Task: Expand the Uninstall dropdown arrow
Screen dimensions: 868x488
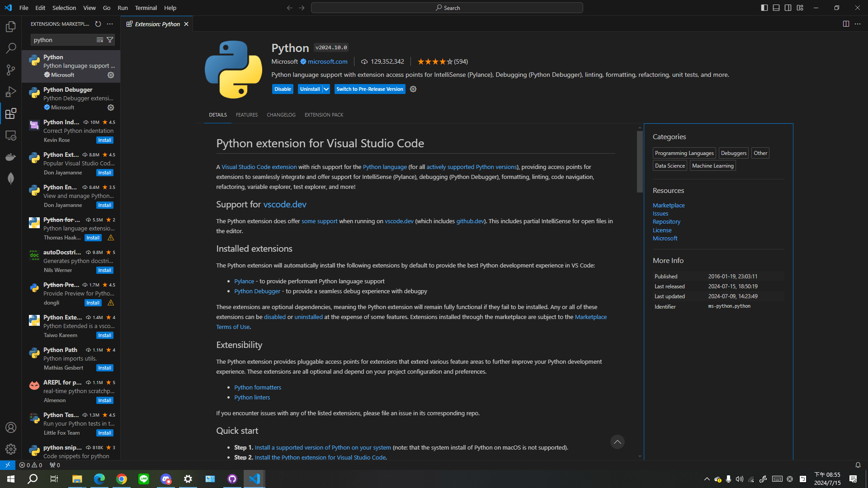Action: point(326,89)
